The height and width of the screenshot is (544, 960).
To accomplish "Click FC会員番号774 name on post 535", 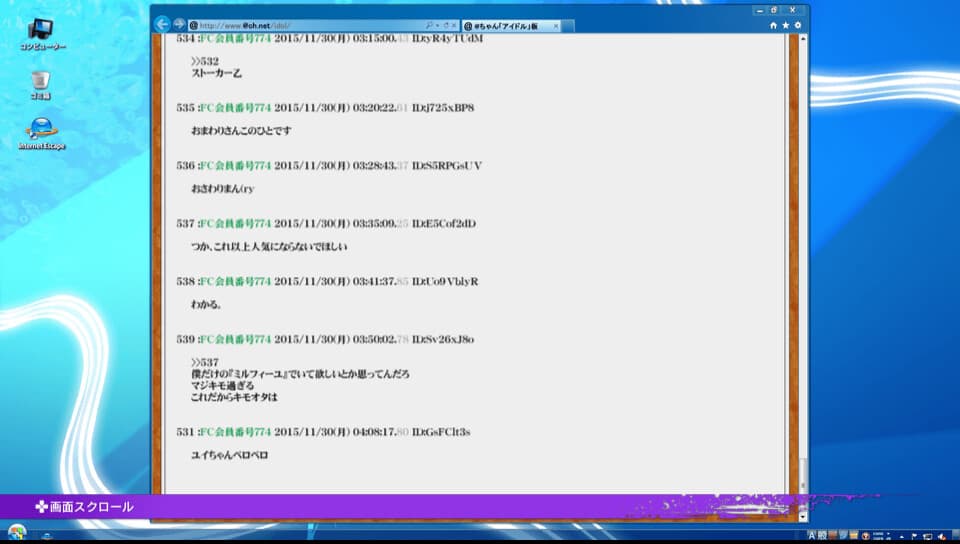I will pos(236,108).
